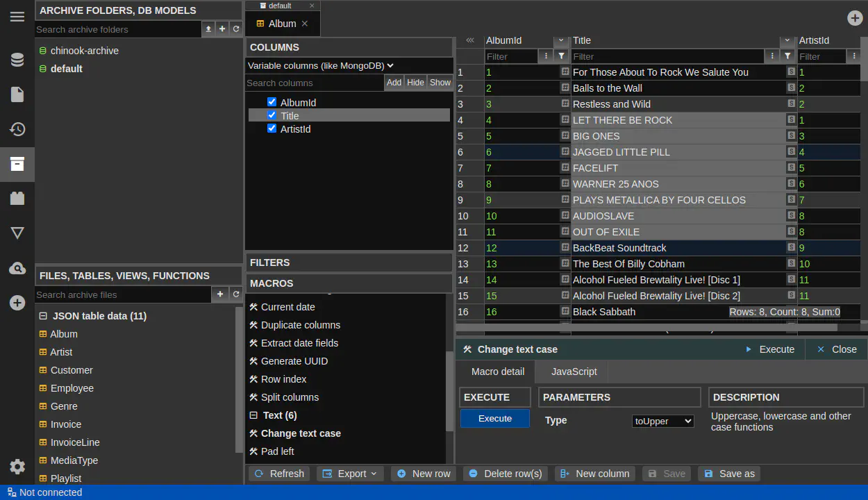
Task: Switch to the Macro detail tab
Action: pyautogui.click(x=498, y=372)
